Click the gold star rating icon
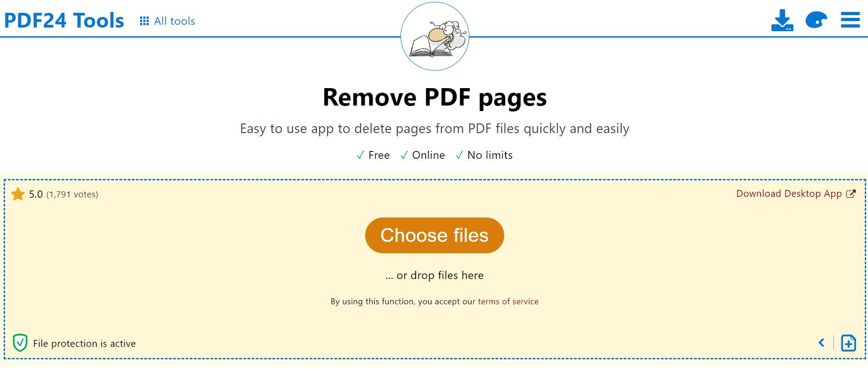This screenshot has width=868, height=374. click(18, 194)
